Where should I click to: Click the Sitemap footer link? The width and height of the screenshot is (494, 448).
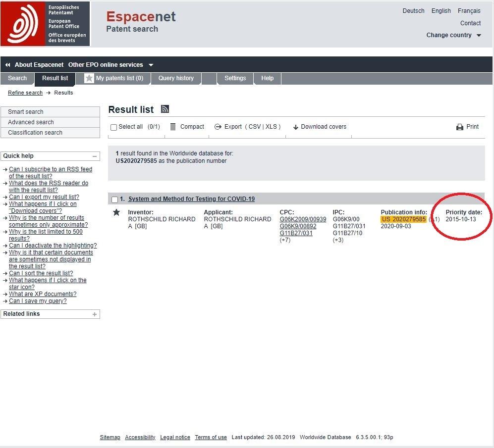coord(110,437)
